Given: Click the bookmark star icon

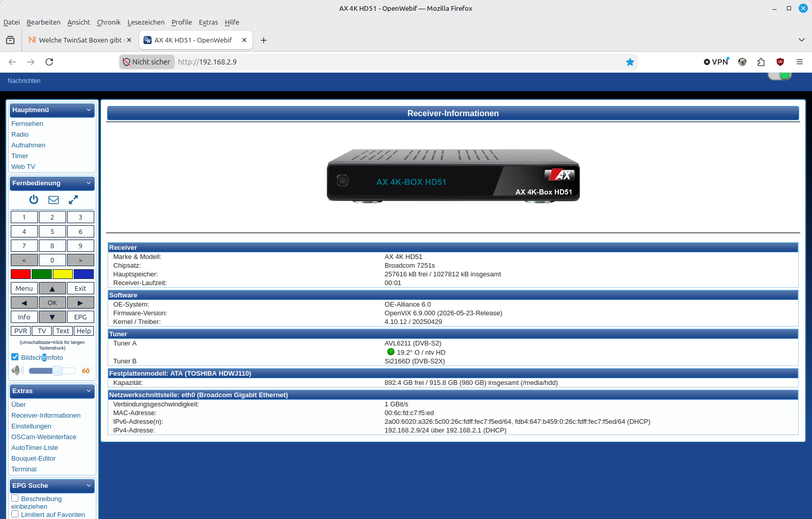Looking at the screenshot, I should click(630, 62).
